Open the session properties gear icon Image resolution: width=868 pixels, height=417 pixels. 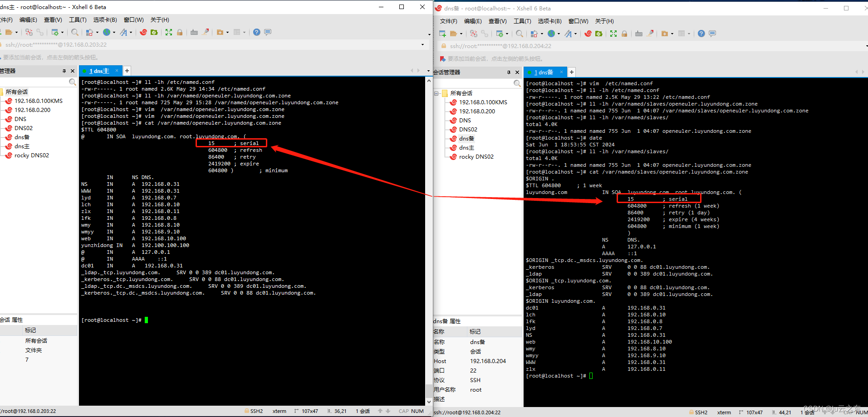click(56, 32)
